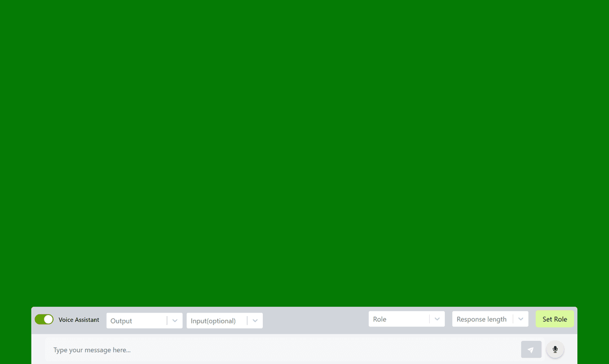This screenshot has width=609, height=364.
Task: Start voice input with microphone icon
Action: [x=555, y=350]
